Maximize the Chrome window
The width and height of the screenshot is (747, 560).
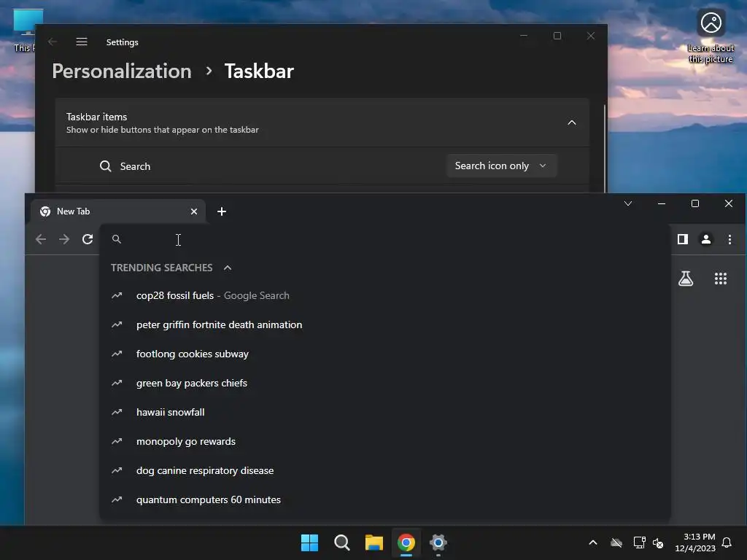pyautogui.click(x=695, y=204)
